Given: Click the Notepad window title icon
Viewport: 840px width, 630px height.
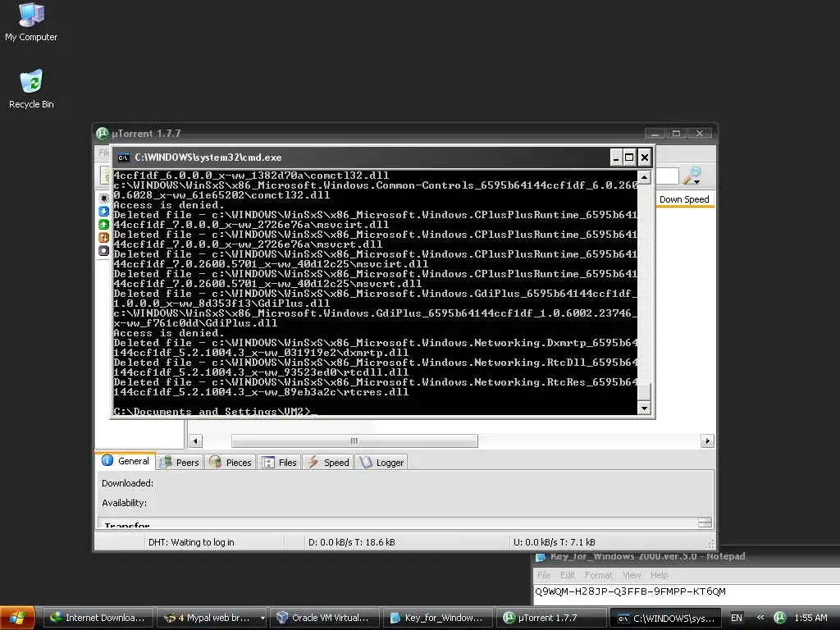Looking at the screenshot, I should coord(541,557).
